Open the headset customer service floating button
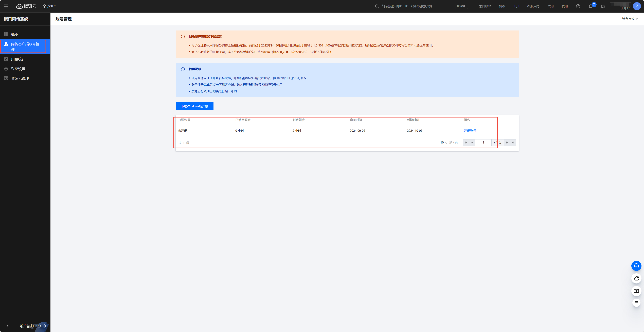 point(636,266)
